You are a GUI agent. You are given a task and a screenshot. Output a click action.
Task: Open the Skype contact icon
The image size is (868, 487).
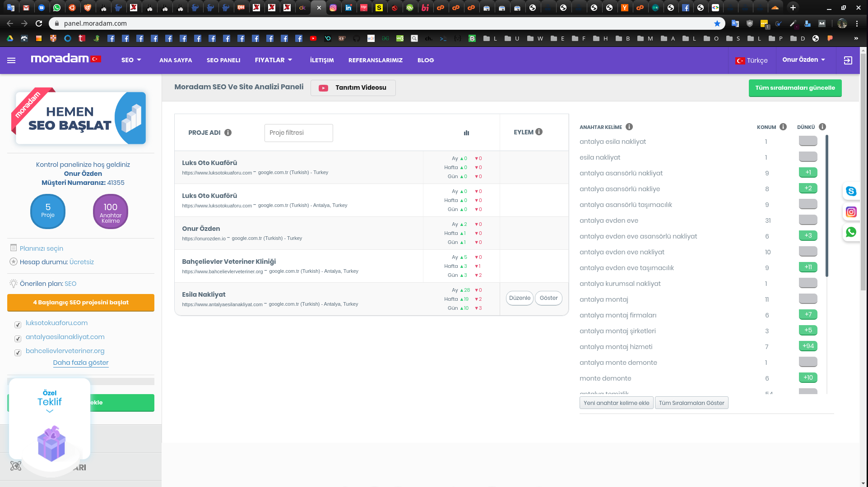pyautogui.click(x=851, y=191)
